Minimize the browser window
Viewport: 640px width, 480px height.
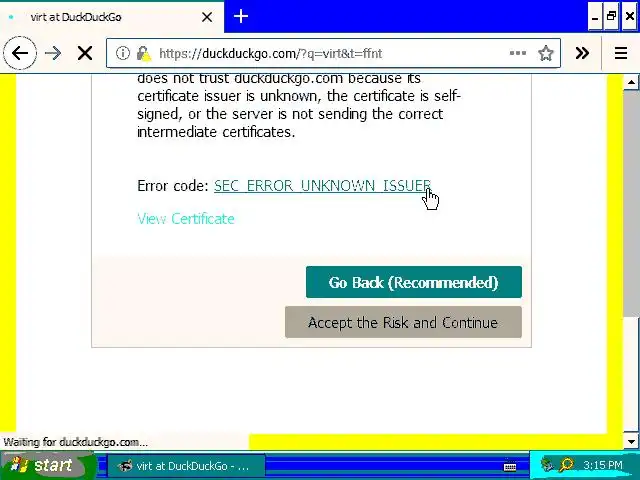coord(595,17)
